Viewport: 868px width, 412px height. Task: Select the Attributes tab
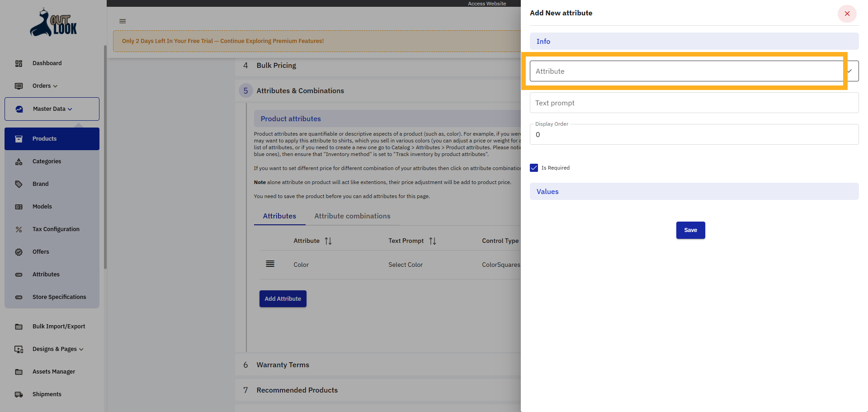click(279, 216)
